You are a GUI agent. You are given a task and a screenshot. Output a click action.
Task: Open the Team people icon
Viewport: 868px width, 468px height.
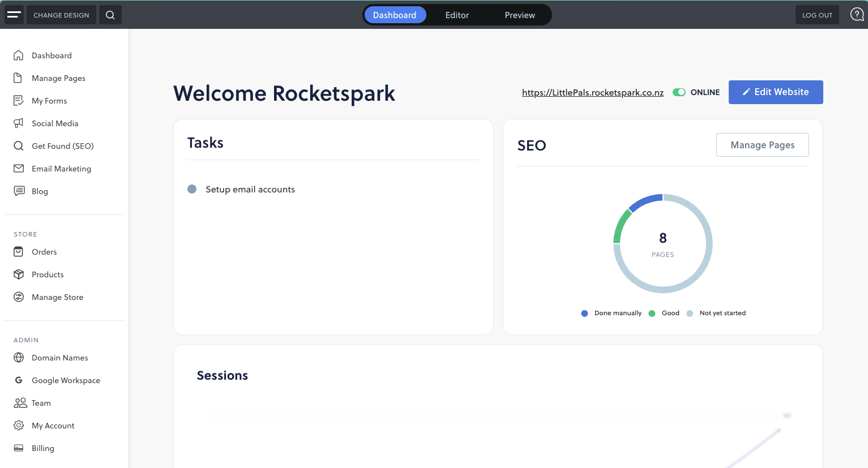(20, 403)
